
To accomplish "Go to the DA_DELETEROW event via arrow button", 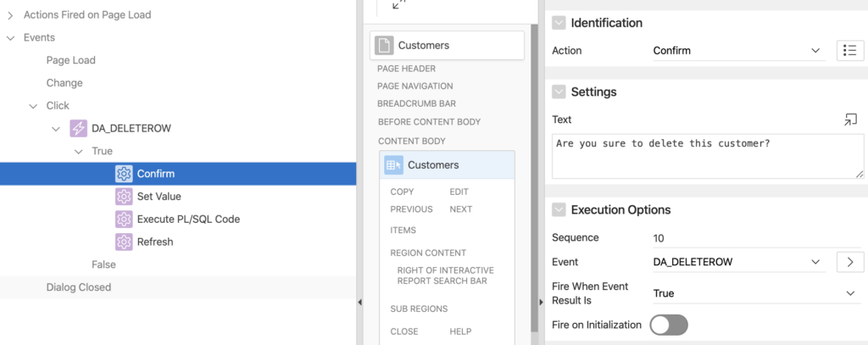I will 849,262.
